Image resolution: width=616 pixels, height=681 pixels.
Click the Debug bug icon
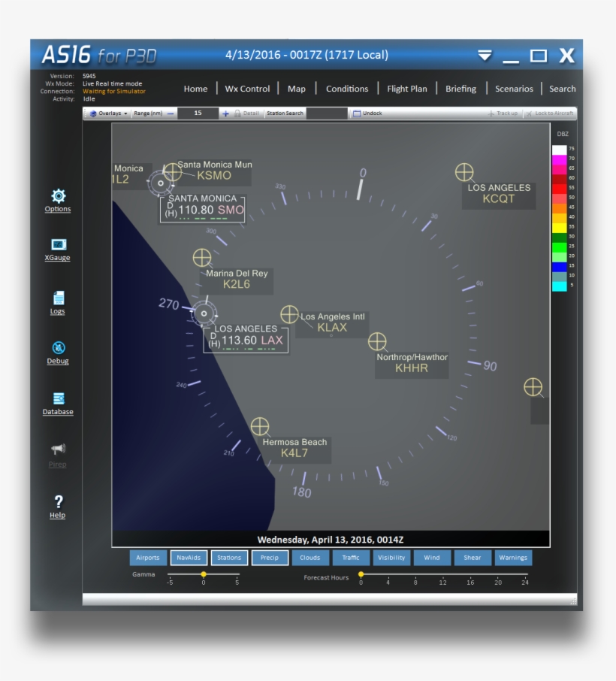coord(58,347)
